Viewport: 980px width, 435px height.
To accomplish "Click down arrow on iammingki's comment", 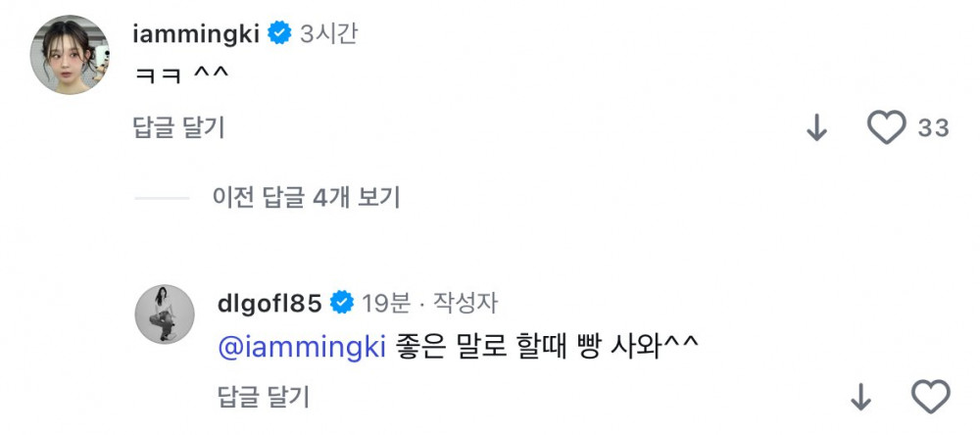I will coord(816,128).
